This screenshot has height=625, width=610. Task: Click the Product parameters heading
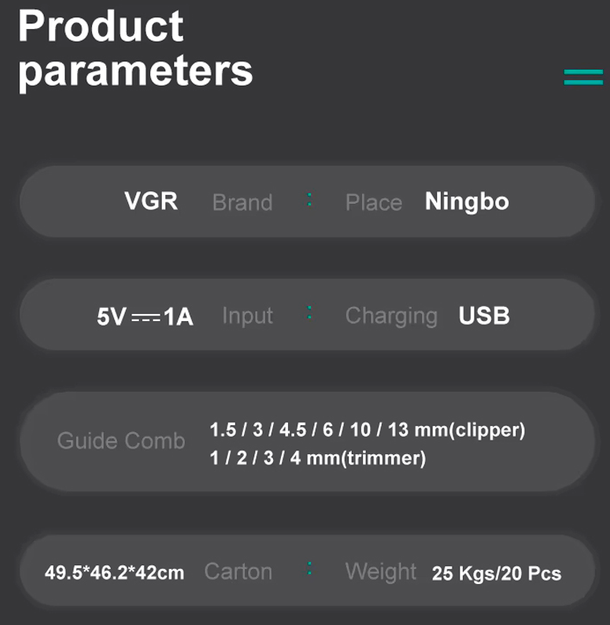tap(136, 49)
